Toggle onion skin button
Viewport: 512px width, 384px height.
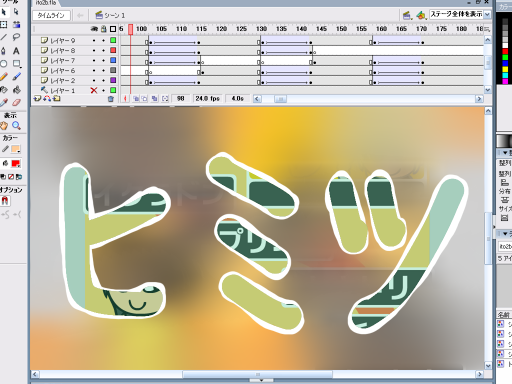(x=135, y=99)
